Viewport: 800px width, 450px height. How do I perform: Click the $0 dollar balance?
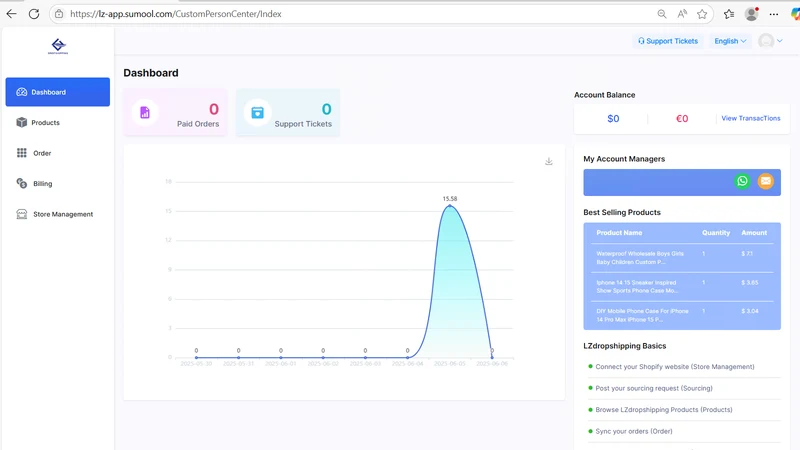pyautogui.click(x=613, y=118)
